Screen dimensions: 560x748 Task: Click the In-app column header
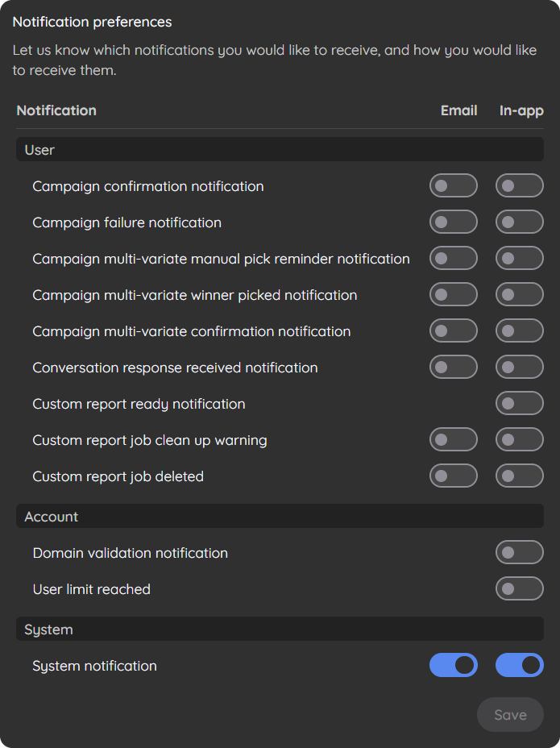click(x=521, y=111)
